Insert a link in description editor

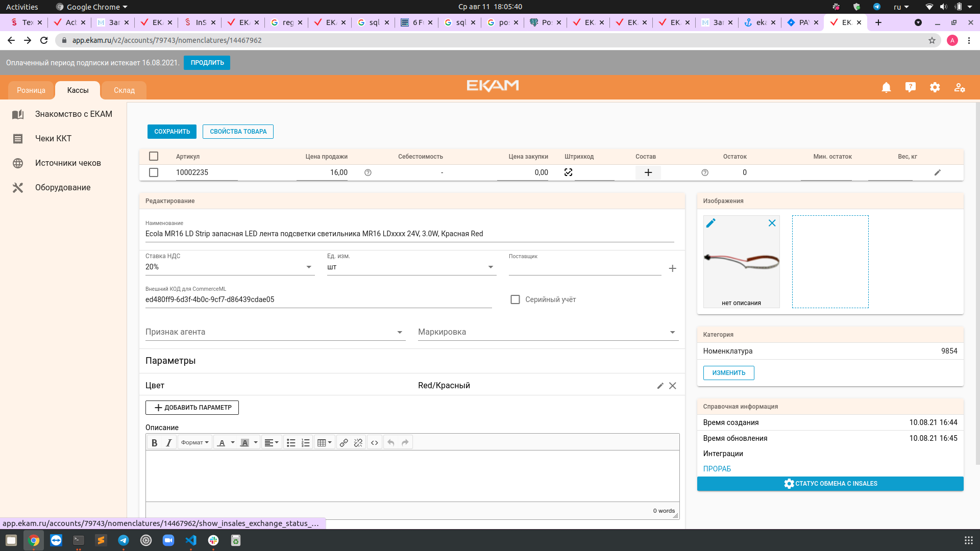click(x=344, y=443)
